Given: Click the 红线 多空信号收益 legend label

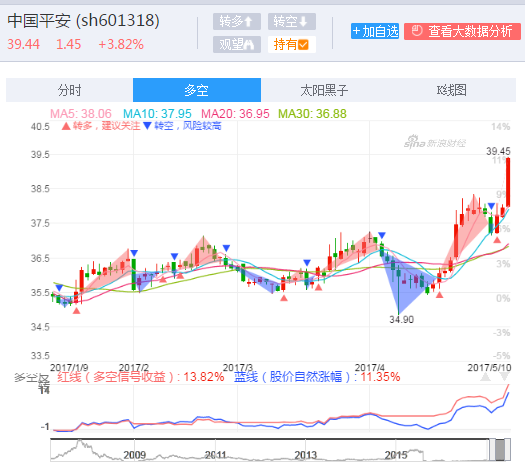Looking at the screenshot, I should [x=140, y=377].
